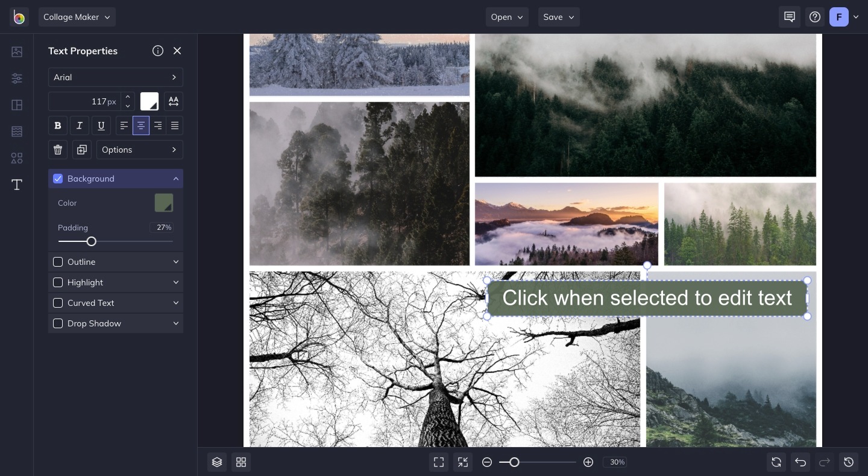Expand the Curved Text section
This screenshot has width=868, height=476.
tap(175, 303)
